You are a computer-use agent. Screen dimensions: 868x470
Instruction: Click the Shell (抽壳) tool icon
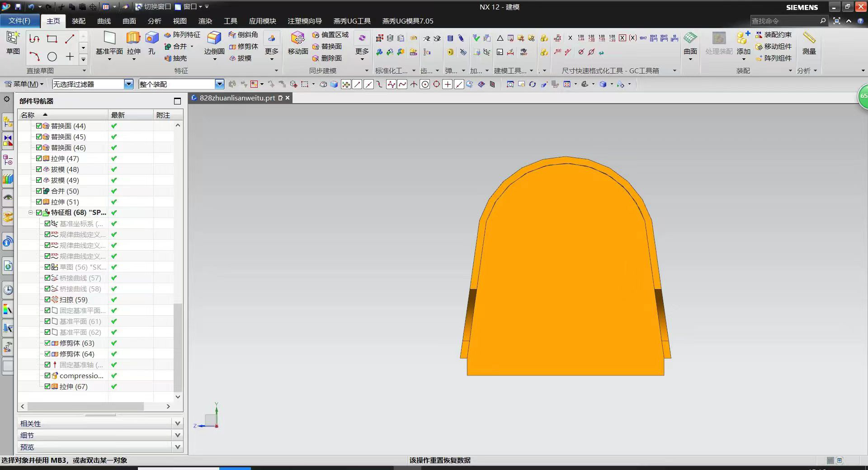coord(175,58)
